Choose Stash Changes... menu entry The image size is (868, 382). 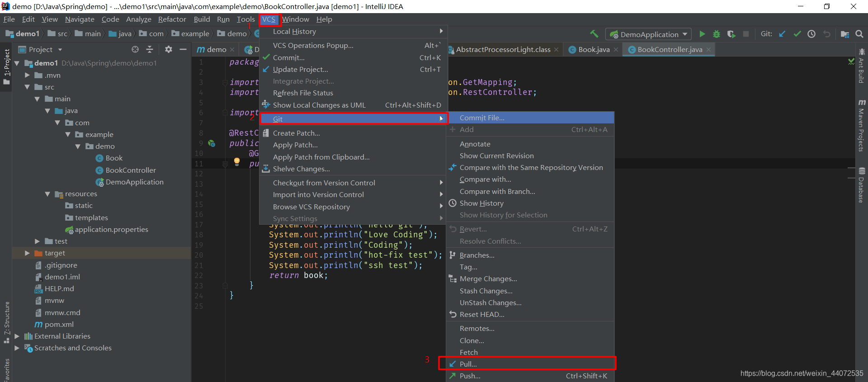point(530,291)
